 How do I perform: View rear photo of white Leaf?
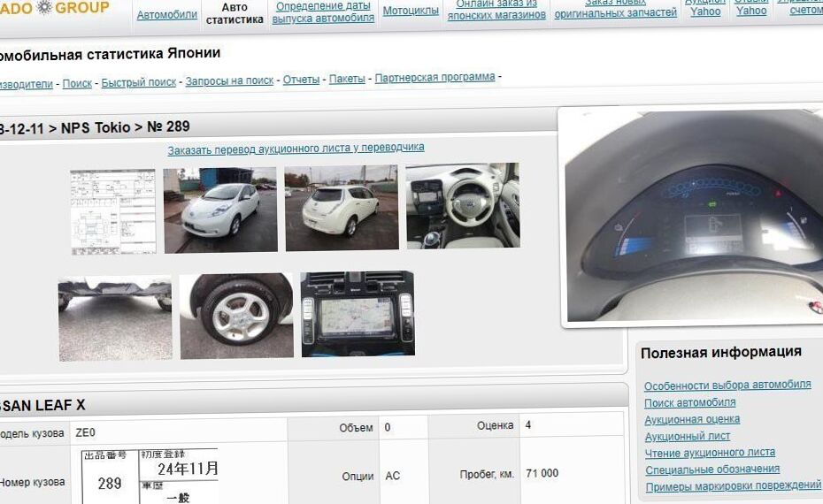[342, 208]
